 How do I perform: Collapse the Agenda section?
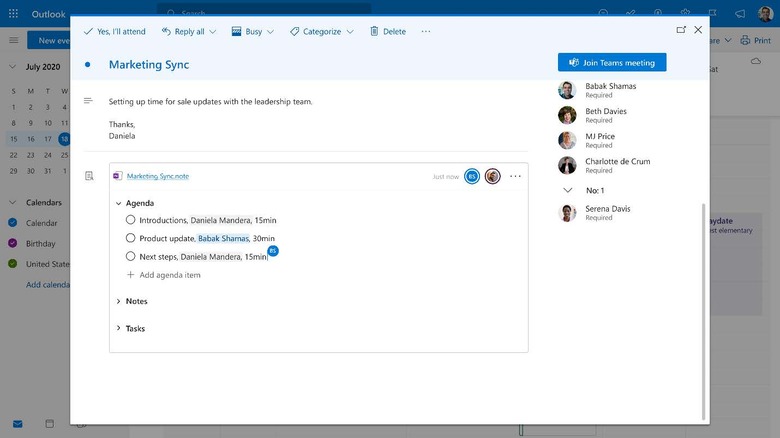click(x=118, y=203)
